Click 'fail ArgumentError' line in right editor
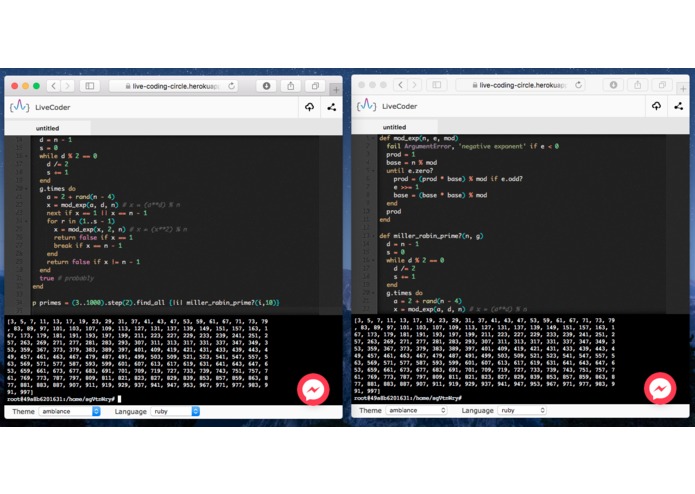 tap(472, 146)
